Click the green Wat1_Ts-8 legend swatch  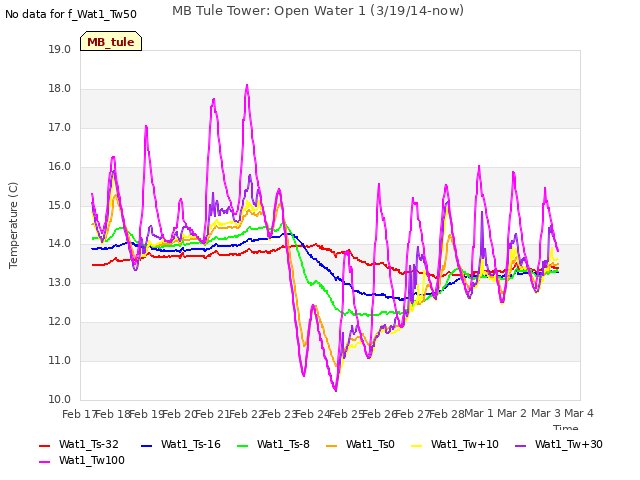tap(242, 445)
